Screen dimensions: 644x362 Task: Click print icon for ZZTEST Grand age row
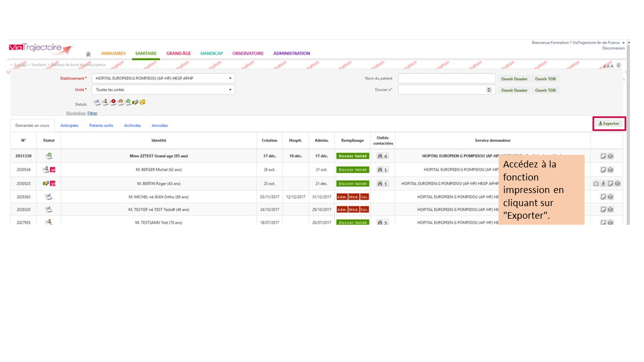pos(610,156)
